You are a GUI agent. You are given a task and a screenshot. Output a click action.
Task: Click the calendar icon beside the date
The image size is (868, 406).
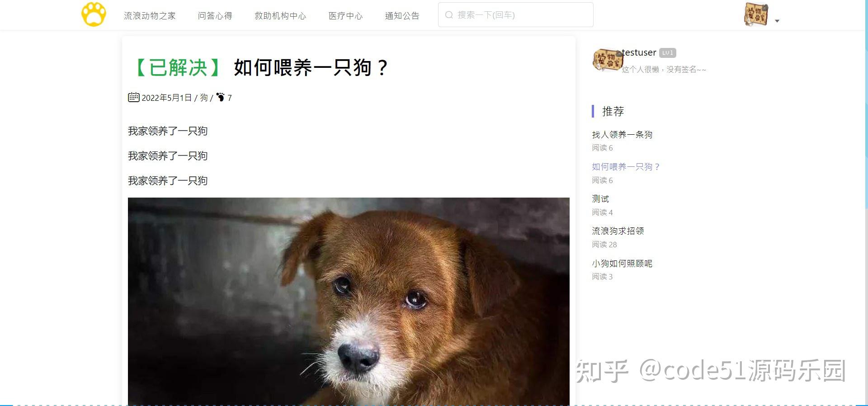pos(133,97)
